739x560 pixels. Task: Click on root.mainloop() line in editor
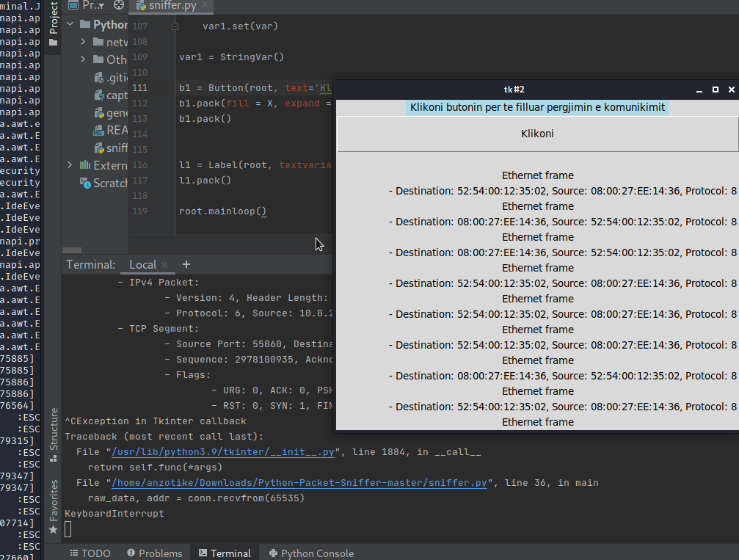(x=223, y=211)
